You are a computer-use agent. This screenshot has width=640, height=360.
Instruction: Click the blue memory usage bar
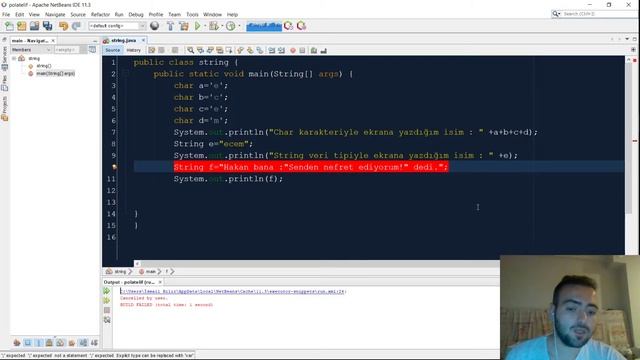pos(264,26)
